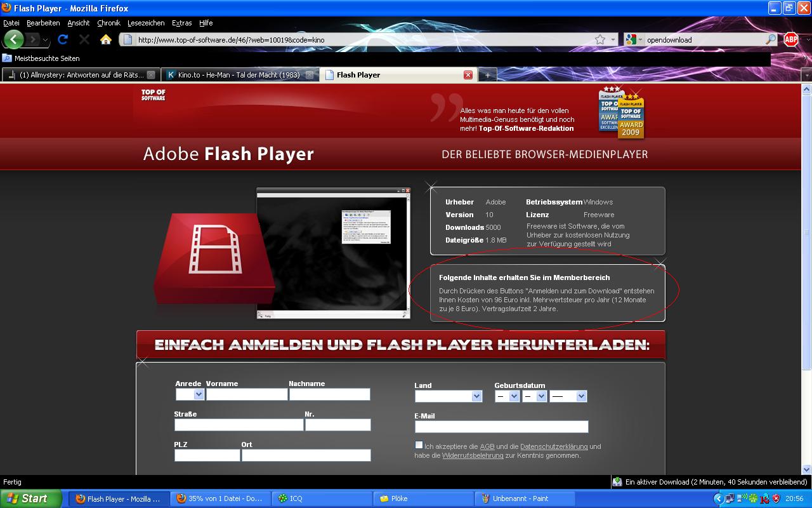The image size is (812, 508).
Task: Go to the home page icon
Action: click(x=106, y=39)
